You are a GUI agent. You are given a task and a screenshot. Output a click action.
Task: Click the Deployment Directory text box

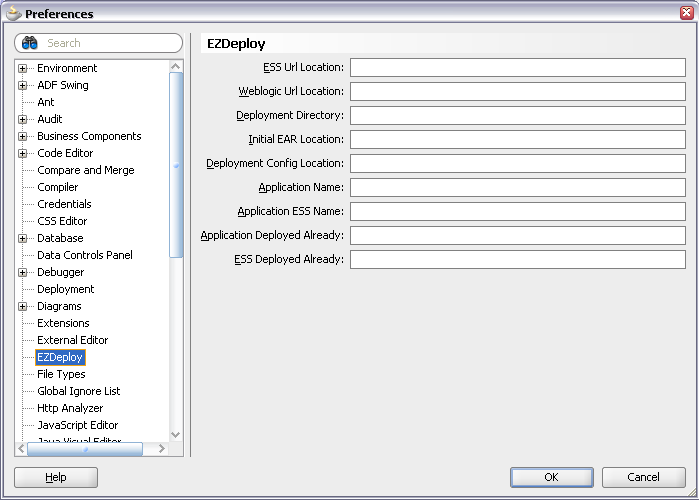click(x=517, y=115)
